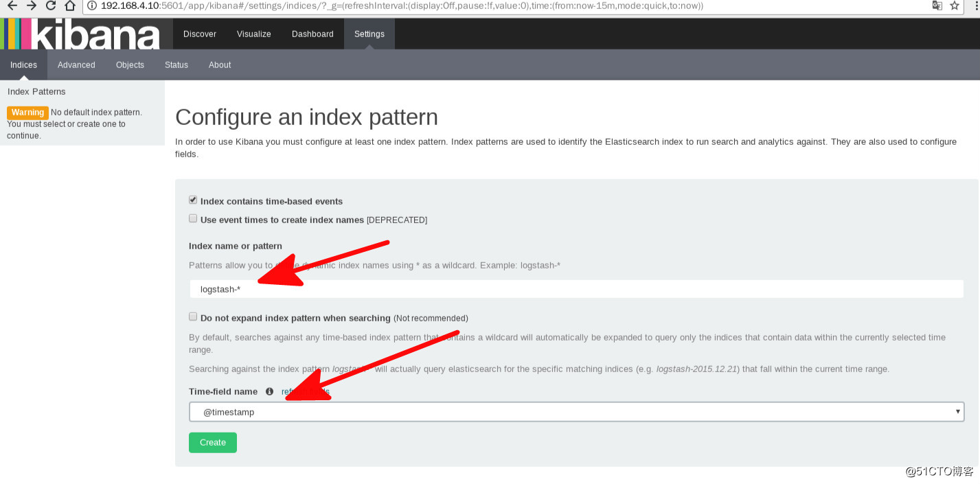Click the refresh fields link
Viewport: 980px width, 484px height.
(306, 391)
